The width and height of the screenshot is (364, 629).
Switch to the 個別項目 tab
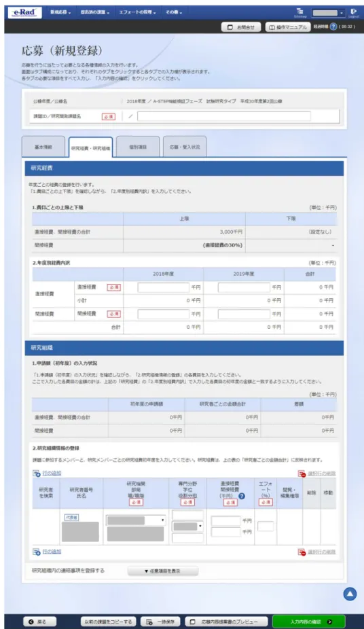(x=138, y=147)
